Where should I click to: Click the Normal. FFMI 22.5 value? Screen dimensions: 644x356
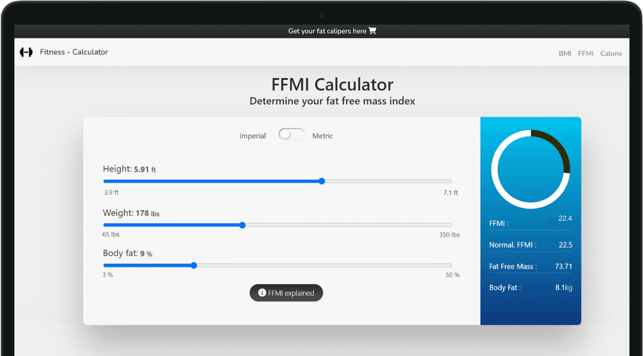click(x=566, y=245)
